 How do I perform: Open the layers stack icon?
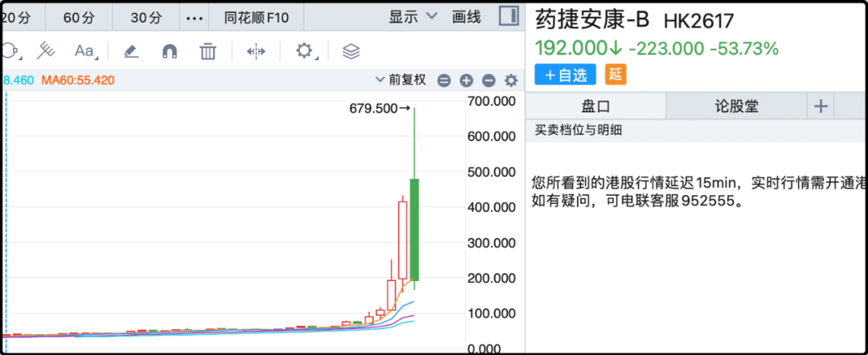click(x=350, y=51)
